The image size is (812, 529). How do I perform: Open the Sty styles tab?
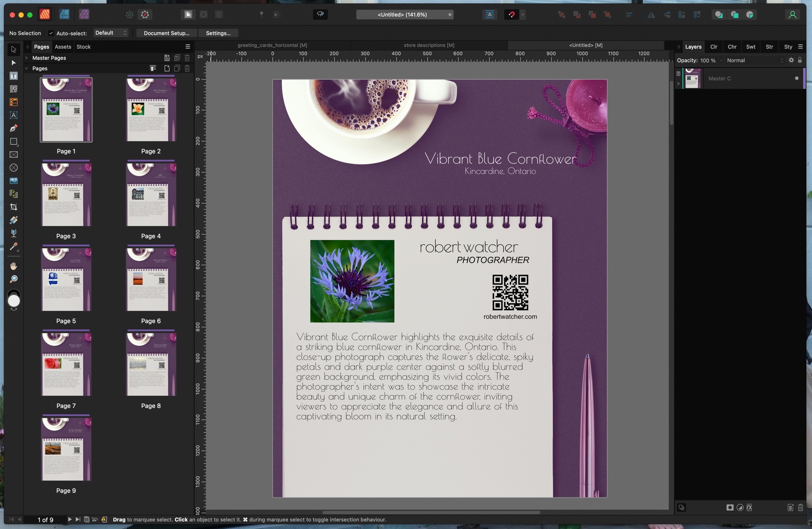[788, 47]
